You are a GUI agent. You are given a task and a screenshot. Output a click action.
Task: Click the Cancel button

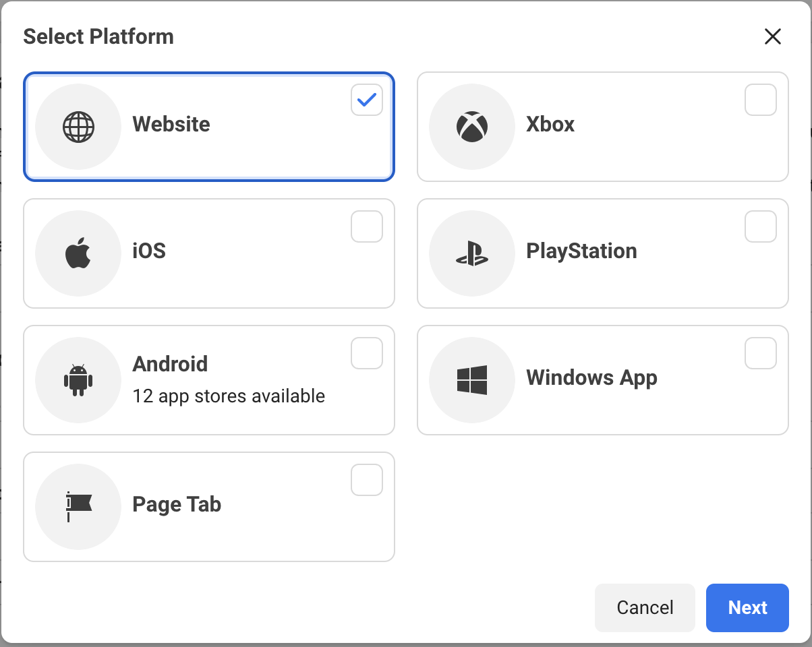click(x=645, y=608)
